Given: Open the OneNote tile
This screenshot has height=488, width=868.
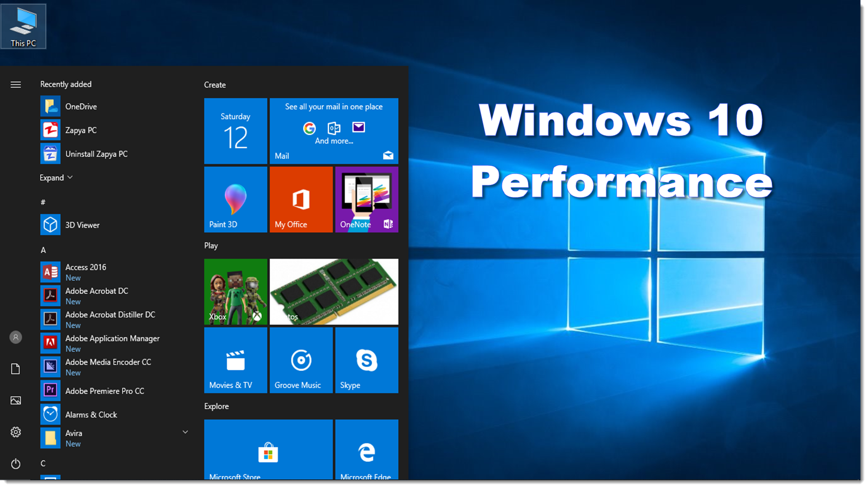Looking at the screenshot, I should (x=367, y=200).
